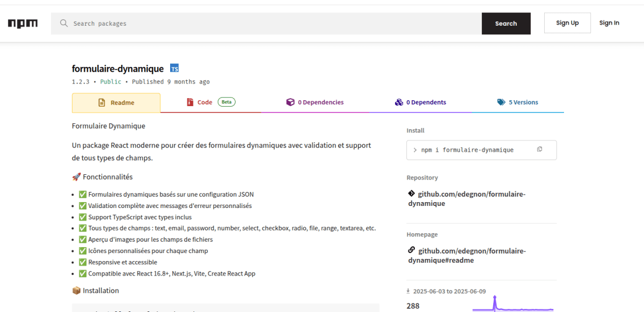
Task: View the 5 Versions tab
Action: (518, 102)
